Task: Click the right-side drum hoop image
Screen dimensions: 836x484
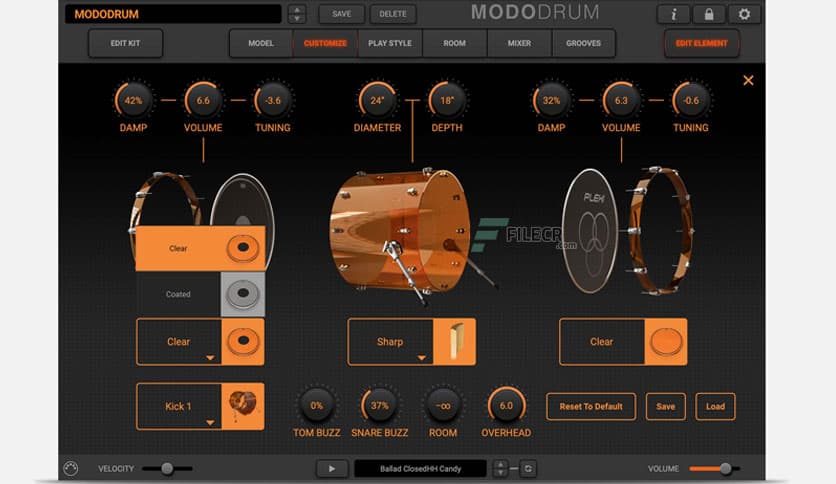Action: pos(661,231)
